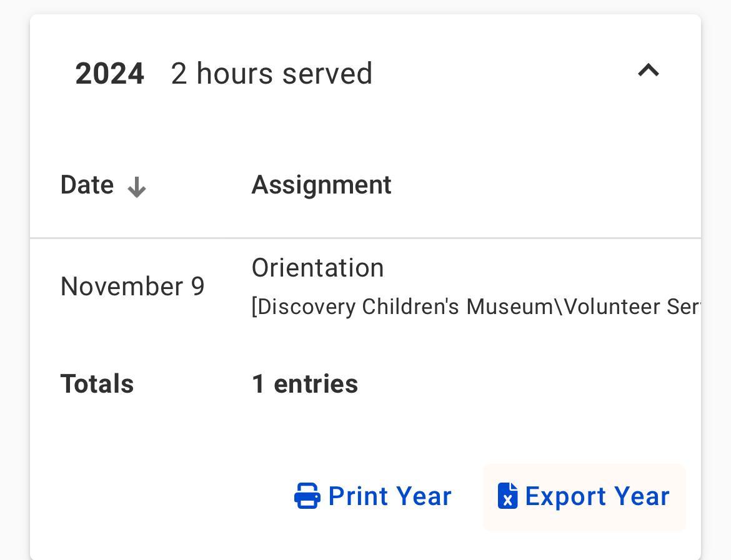Click blank header area beside hours served
The width and height of the screenshot is (731, 560).
coord(500,74)
